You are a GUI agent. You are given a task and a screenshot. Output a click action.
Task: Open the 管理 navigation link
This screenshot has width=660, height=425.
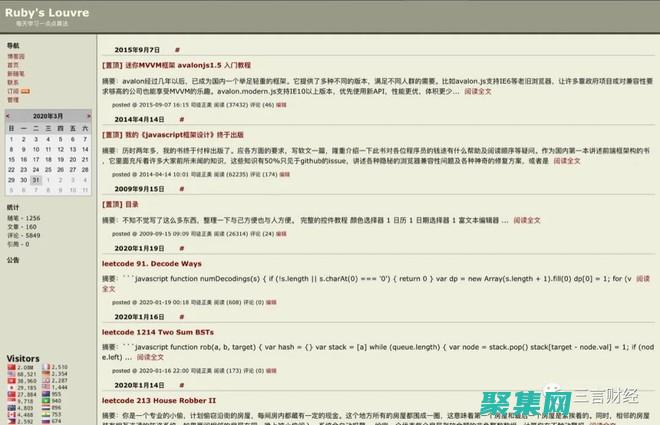coord(13,100)
